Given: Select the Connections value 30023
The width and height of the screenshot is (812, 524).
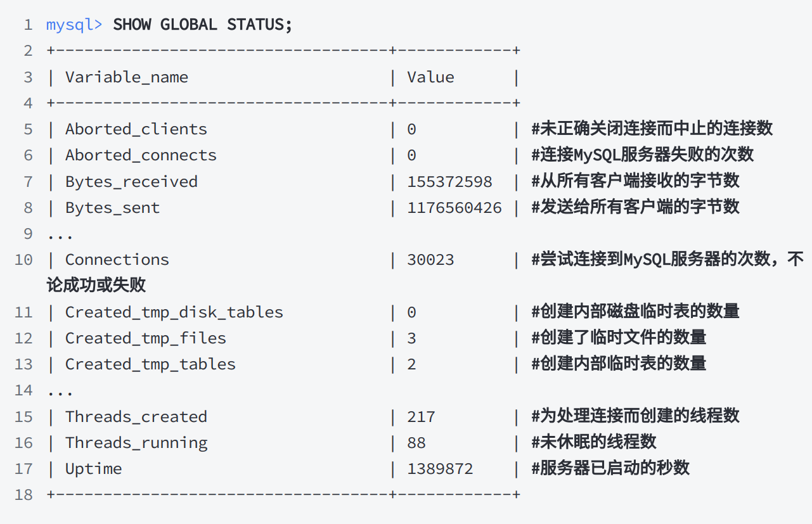Looking at the screenshot, I should pyautogui.click(x=431, y=260).
